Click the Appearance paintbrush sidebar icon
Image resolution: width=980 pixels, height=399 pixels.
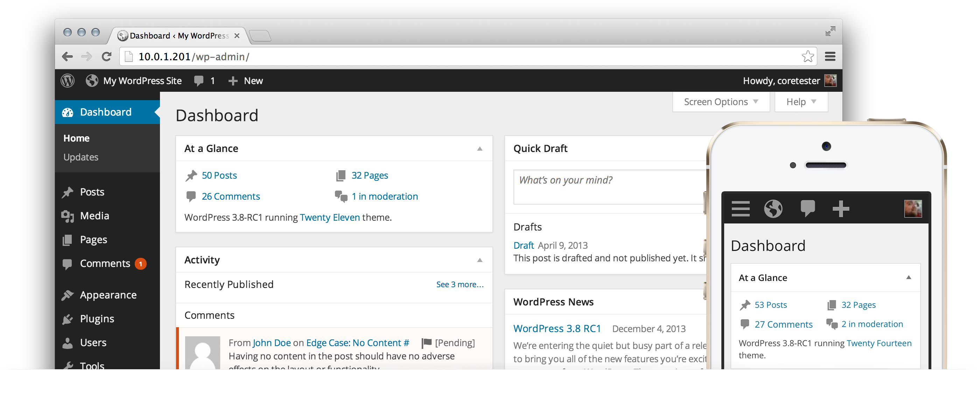[x=67, y=295]
